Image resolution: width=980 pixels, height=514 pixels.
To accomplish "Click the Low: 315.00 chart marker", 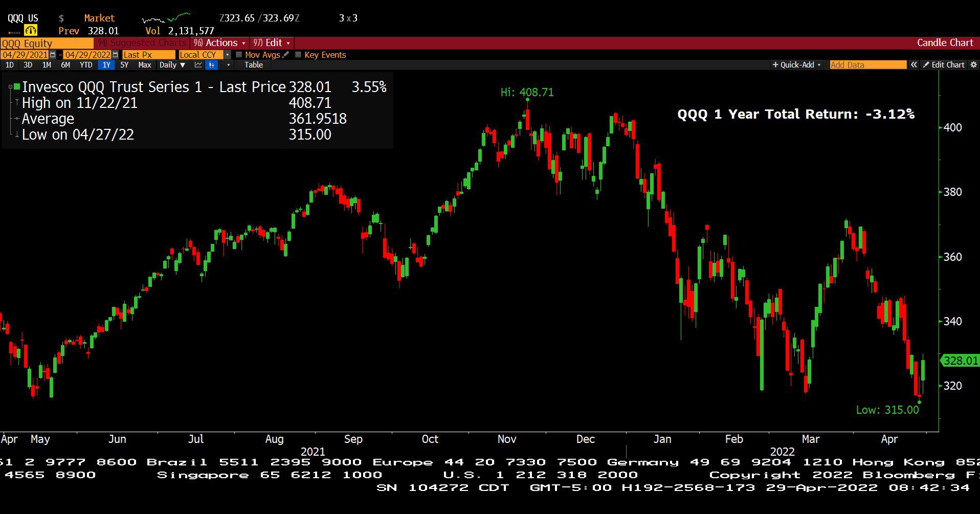I will 887,410.
